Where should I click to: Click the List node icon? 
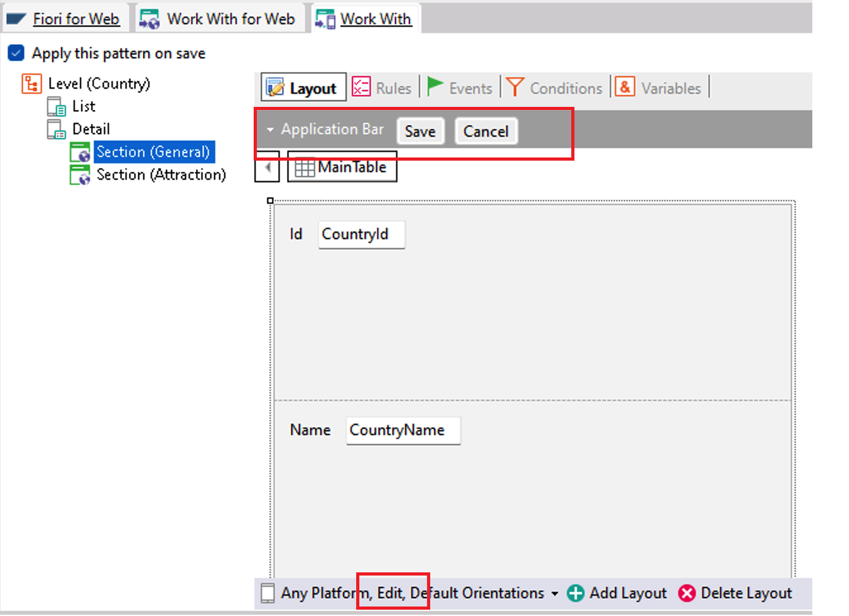[x=56, y=106]
